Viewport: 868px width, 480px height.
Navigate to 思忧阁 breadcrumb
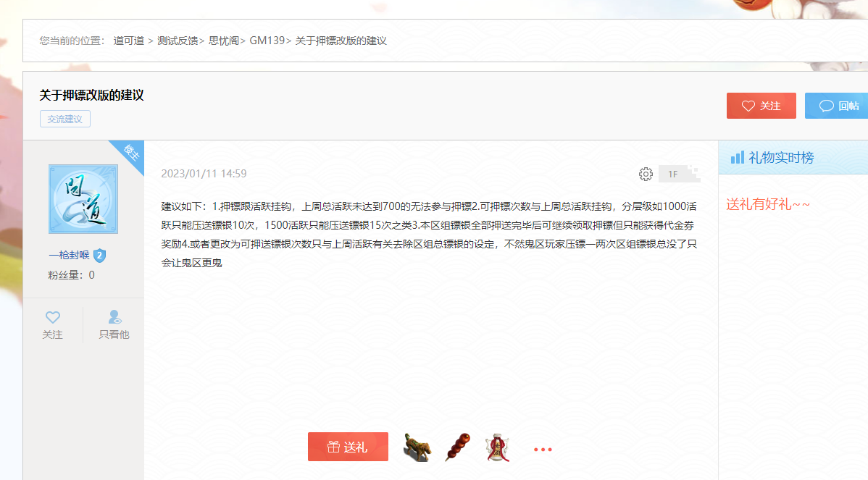coord(224,41)
